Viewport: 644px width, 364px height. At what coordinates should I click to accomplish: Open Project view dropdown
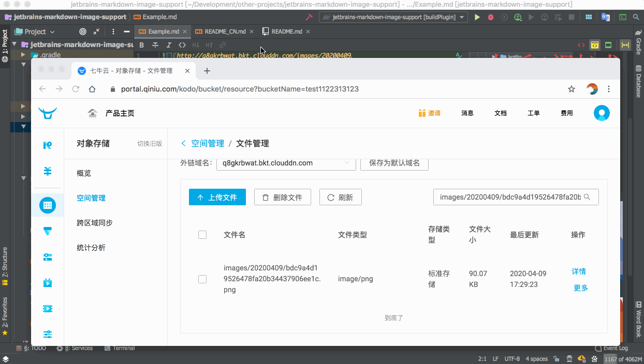[x=35, y=32]
